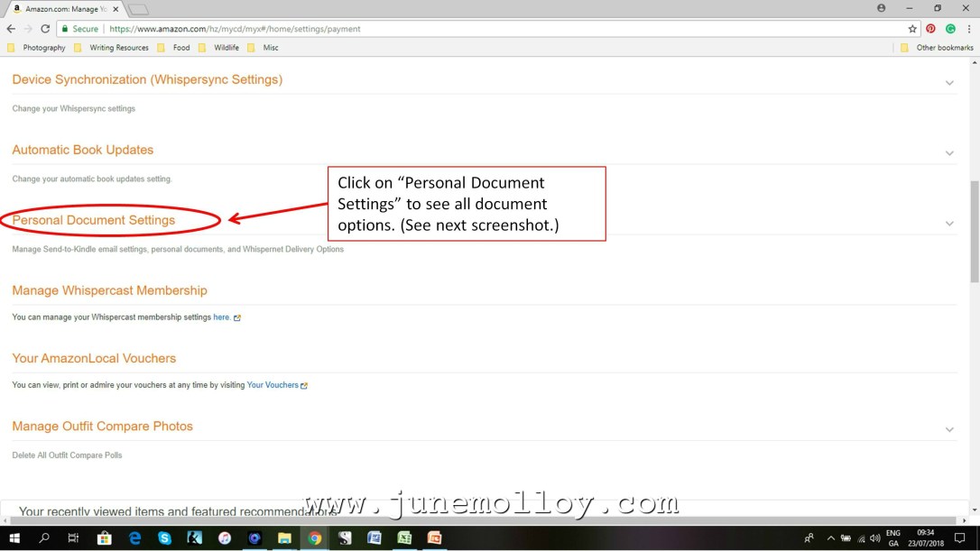Expand Manage Outfit Compare Photos section

949,429
